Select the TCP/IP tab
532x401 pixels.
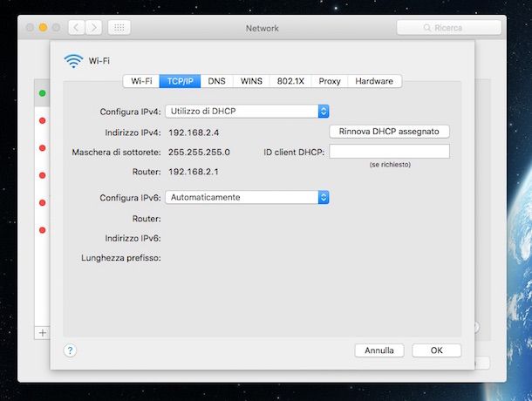point(181,81)
